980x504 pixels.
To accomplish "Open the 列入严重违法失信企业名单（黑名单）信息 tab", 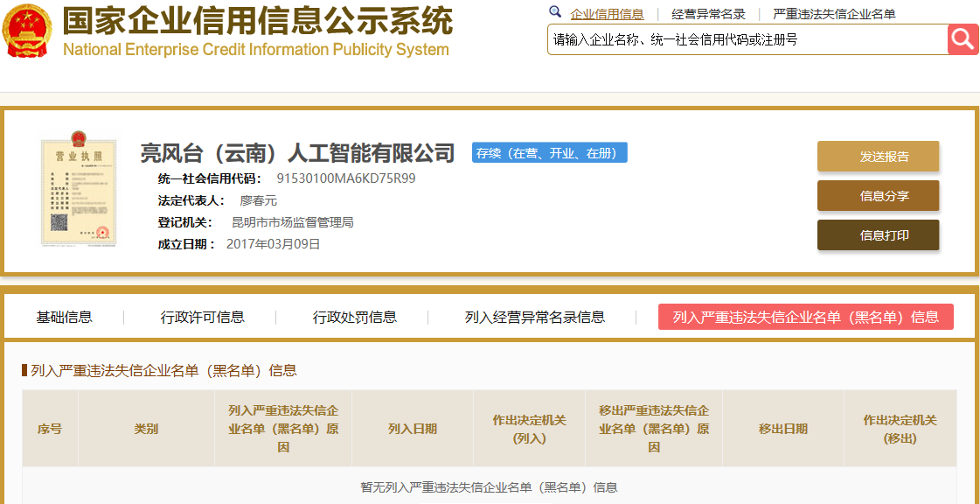I will [x=806, y=317].
